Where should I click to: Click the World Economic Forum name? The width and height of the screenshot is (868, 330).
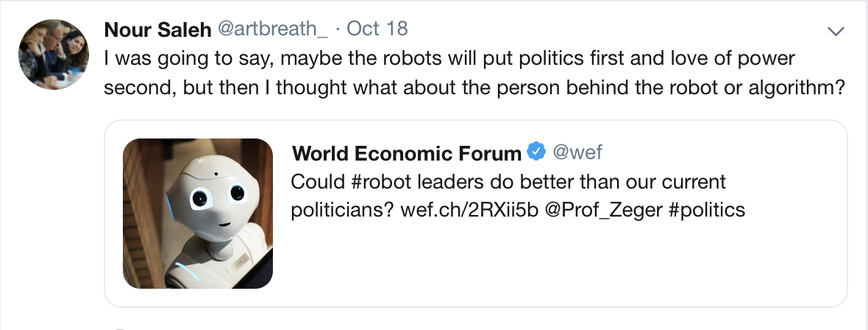click(x=406, y=153)
